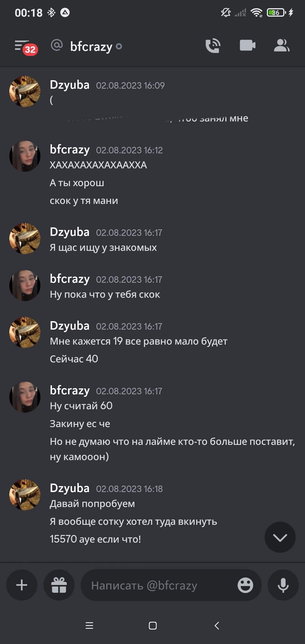Show the members list icon
This screenshot has height=644, width=305.
282,45
